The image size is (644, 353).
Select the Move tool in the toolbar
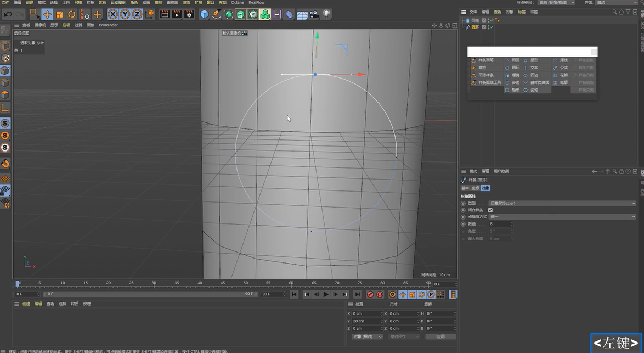pos(48,14)
